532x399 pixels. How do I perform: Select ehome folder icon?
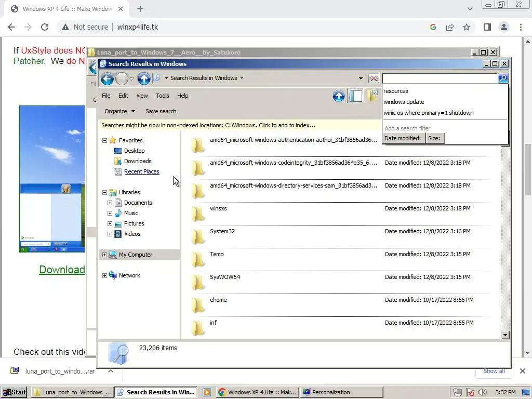coord(198,305)
